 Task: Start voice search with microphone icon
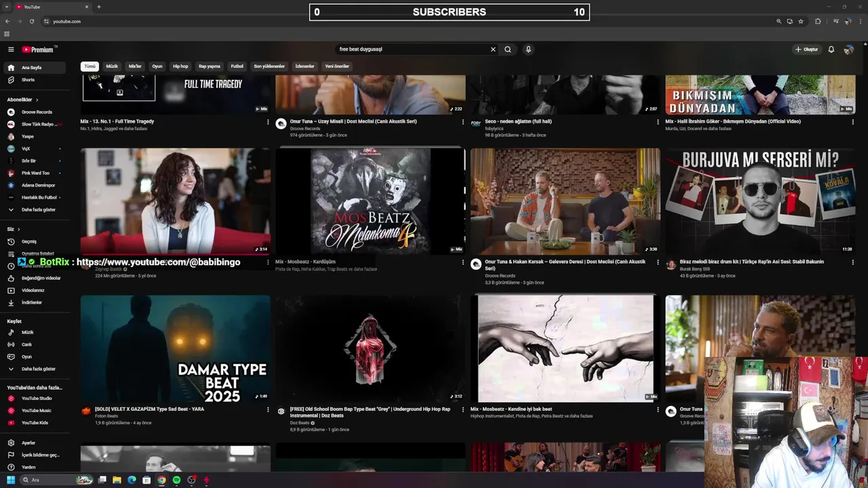pyautogui.click(x=528, y=49)
